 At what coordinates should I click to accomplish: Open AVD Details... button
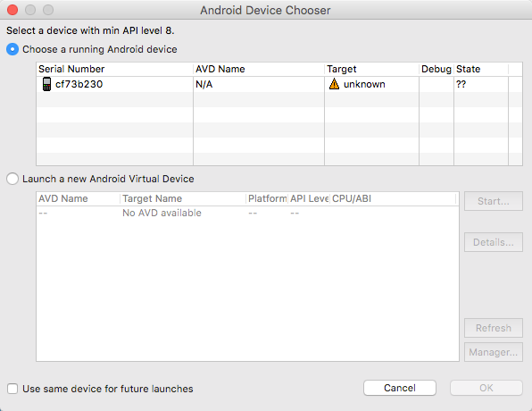pyautogui.click(x=494, y=242)
